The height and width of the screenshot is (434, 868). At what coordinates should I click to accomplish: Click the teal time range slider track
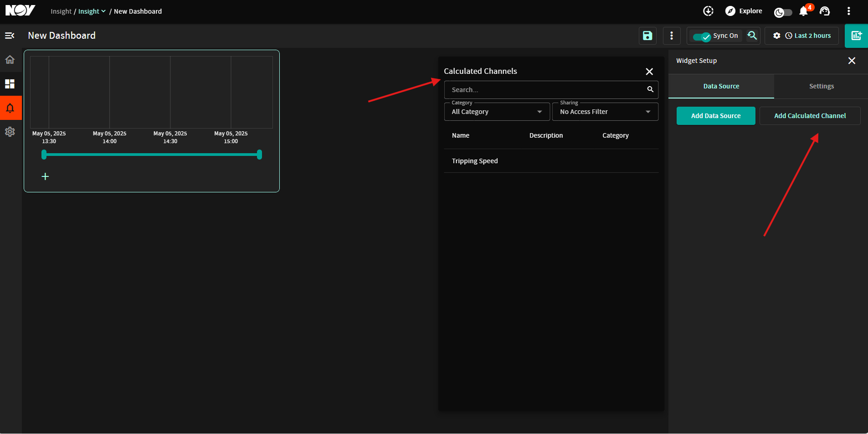coord(152,155)
